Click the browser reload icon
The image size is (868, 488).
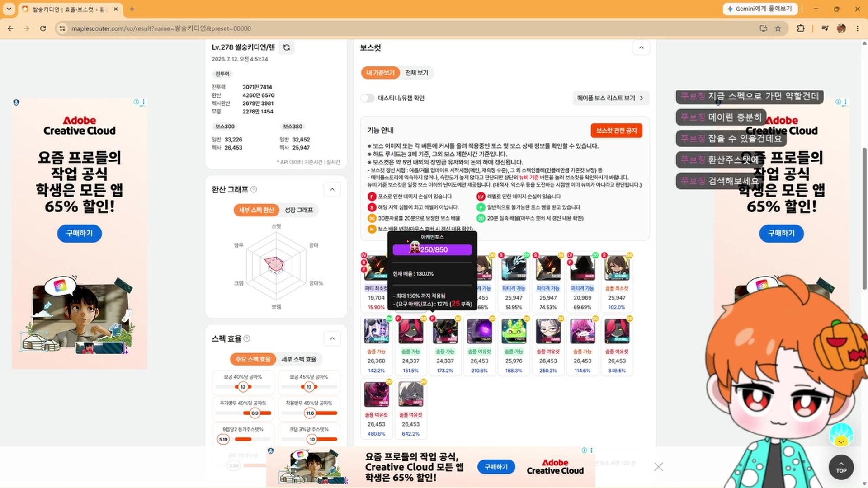click(x=43, y=28)
